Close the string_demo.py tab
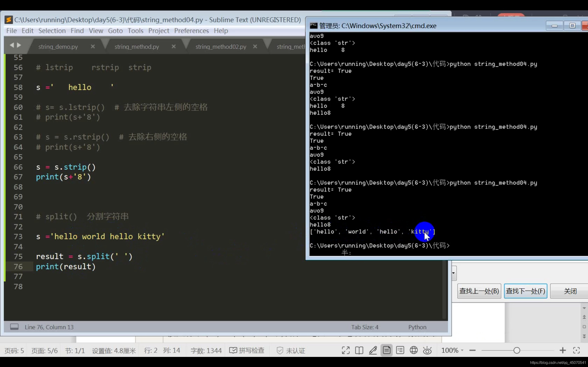 tap(93, 46)
